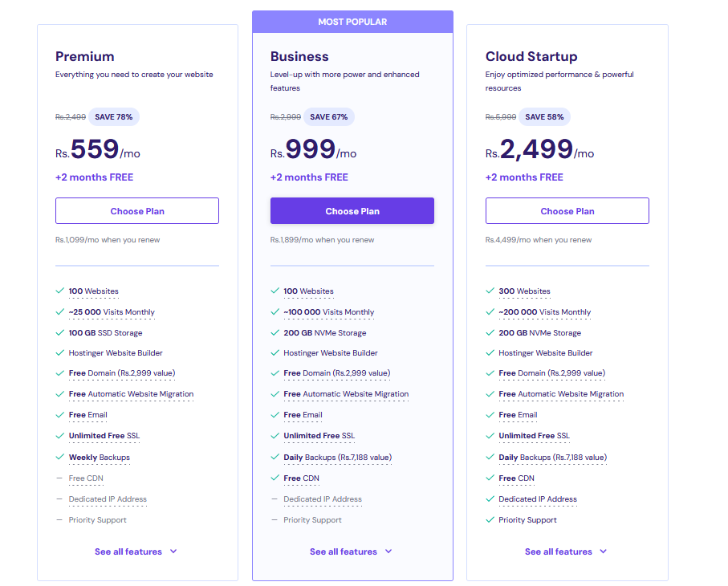This screenshot has width=728, height=586.
Task: Click Free Automatic Website Migration in Business plan
Action: (346, 394)
